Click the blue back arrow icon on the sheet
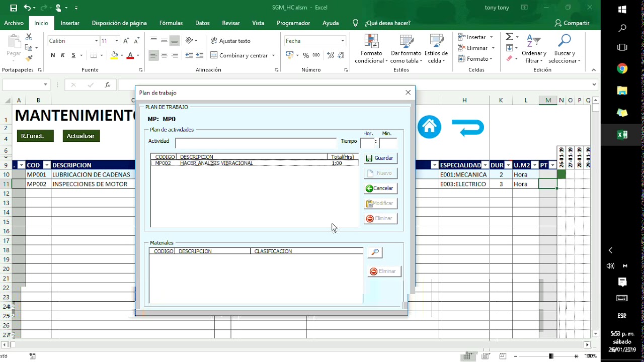The height and width of the screenshot is (362, 644). point(468,128)
